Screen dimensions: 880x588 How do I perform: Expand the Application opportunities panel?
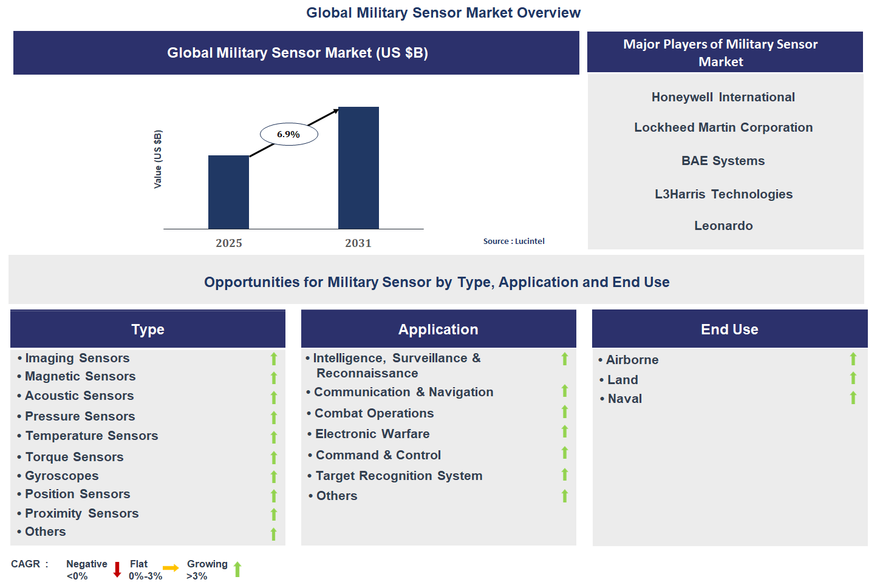(x=438, y=329)
